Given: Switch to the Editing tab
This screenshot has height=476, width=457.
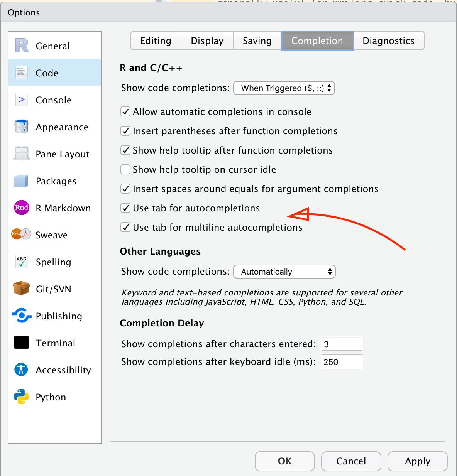Looking at the screenshot, I should click(156, 41).
